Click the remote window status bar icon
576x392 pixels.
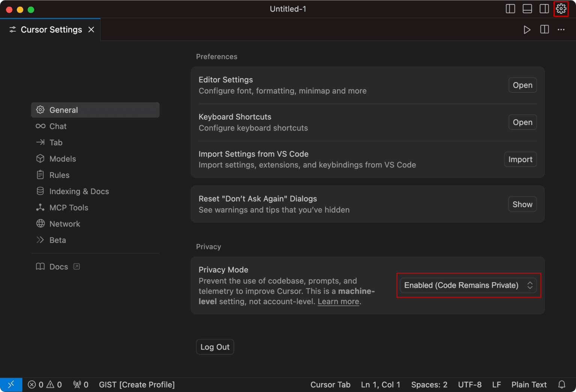click(11, 384)
